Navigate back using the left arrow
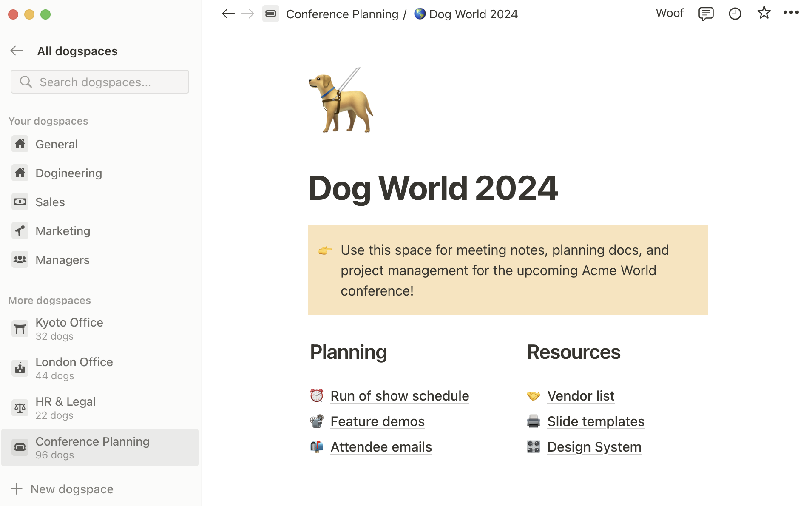Image resolution: width=812 pixels, height=506 pixels. 228,14
